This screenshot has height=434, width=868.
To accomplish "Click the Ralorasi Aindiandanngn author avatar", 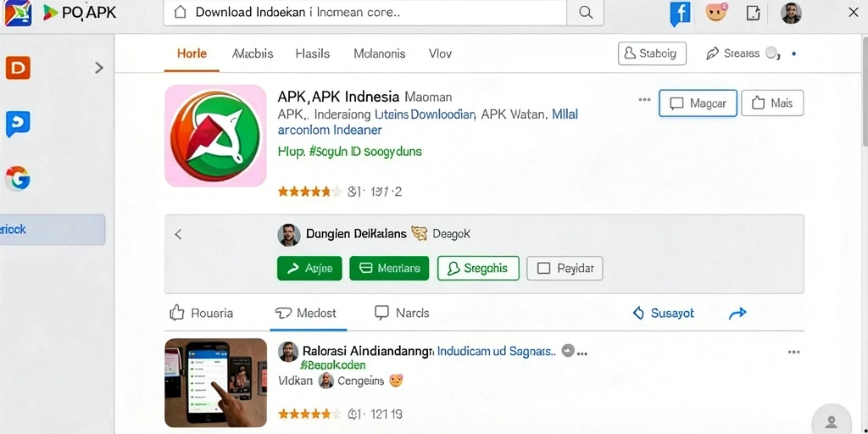I will click(288, 351).
